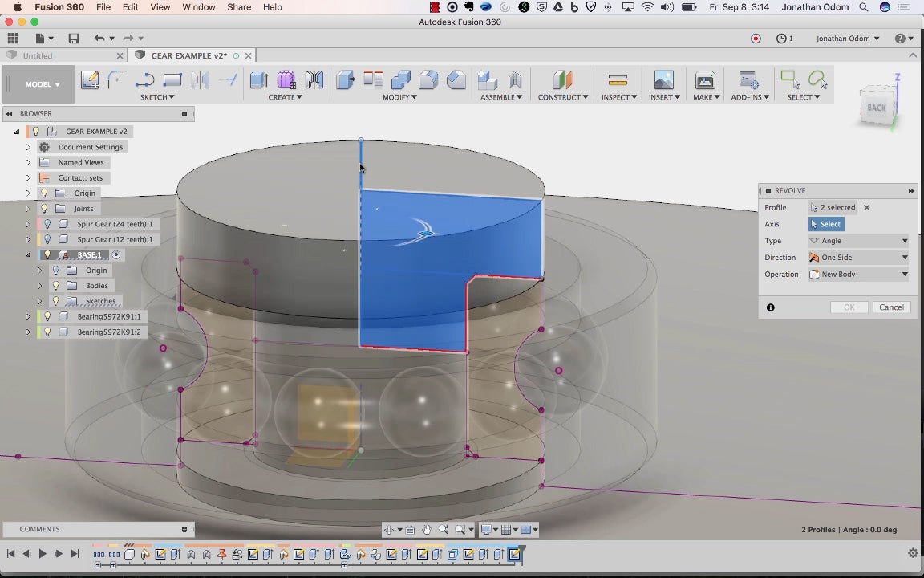The image size is (924, 578).
Task: Click the Measure tool under Inspect
Action: click(x=618, y=79)
